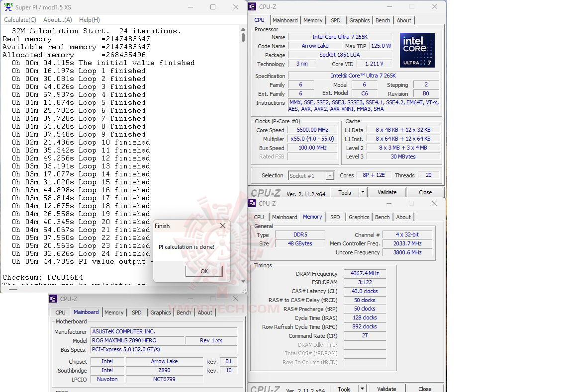Select SPD tab in top CPU-Z window
The height and width of the screenshot is (392, 573).
(x=335, y=20)
